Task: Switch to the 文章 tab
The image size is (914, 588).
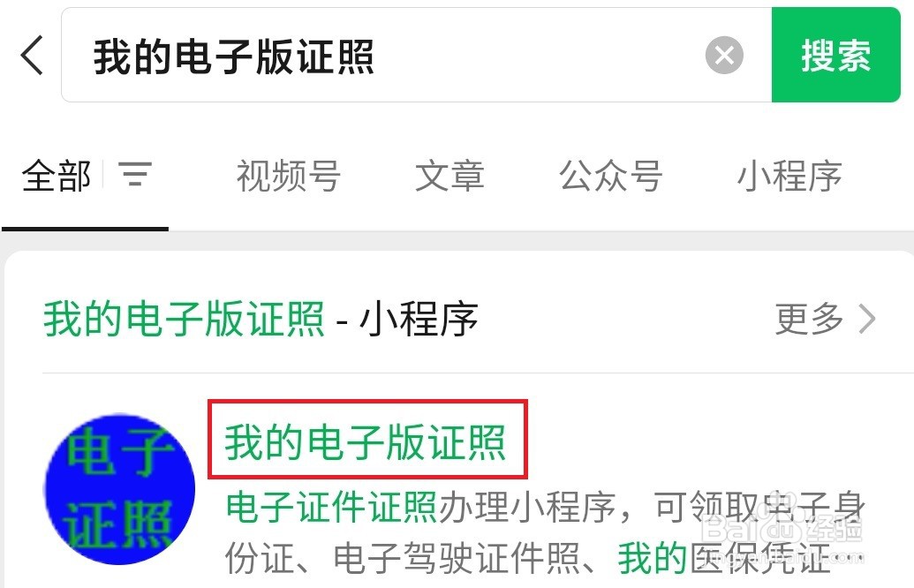Action: (x=449, y=176)
